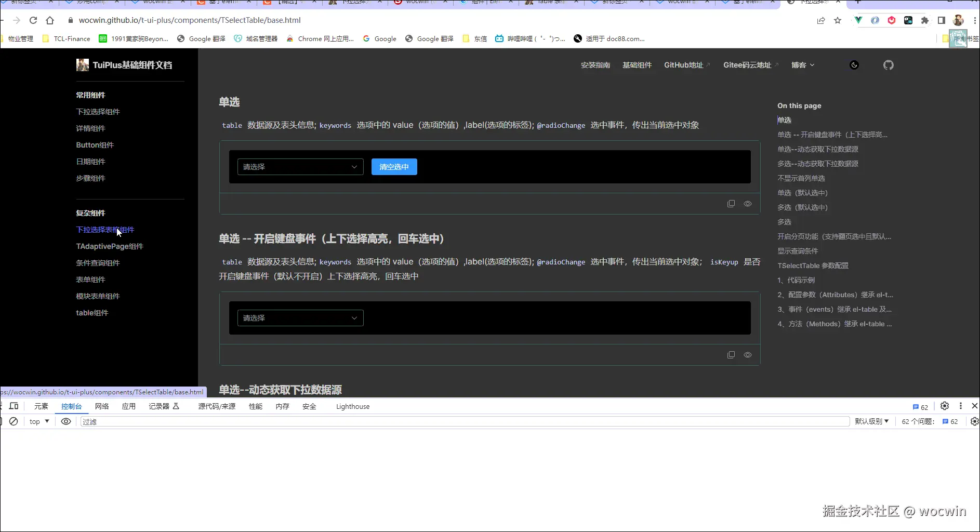Open the top frame context dropdown in DevTools
Screen dimensions: 980x532
(38, 421)
